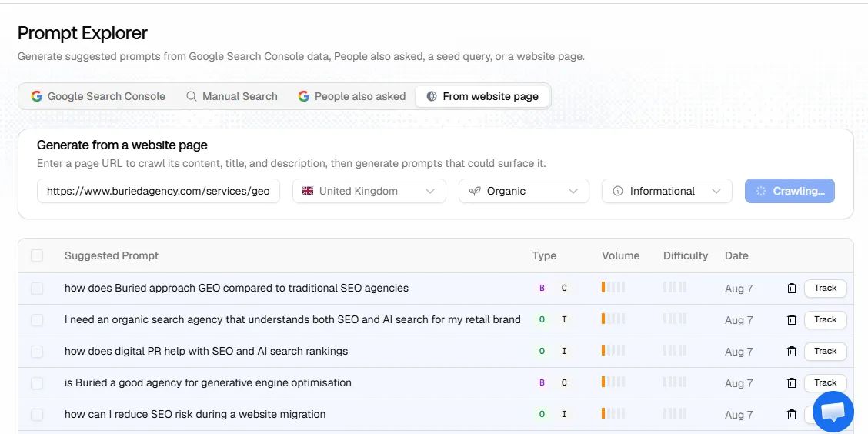868x434 pixels.
Task: Select the retail brand prompt checkbox
Action: (x=36, y=320)
